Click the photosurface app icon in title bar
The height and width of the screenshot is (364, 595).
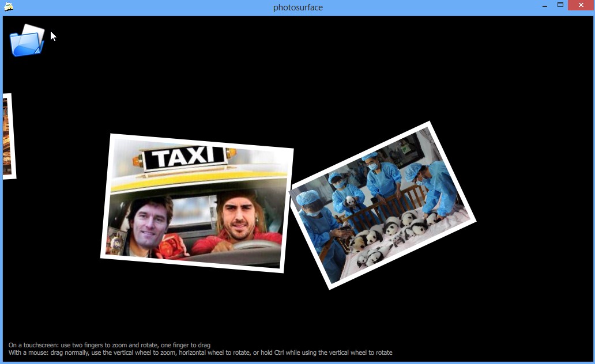(8, 7)
